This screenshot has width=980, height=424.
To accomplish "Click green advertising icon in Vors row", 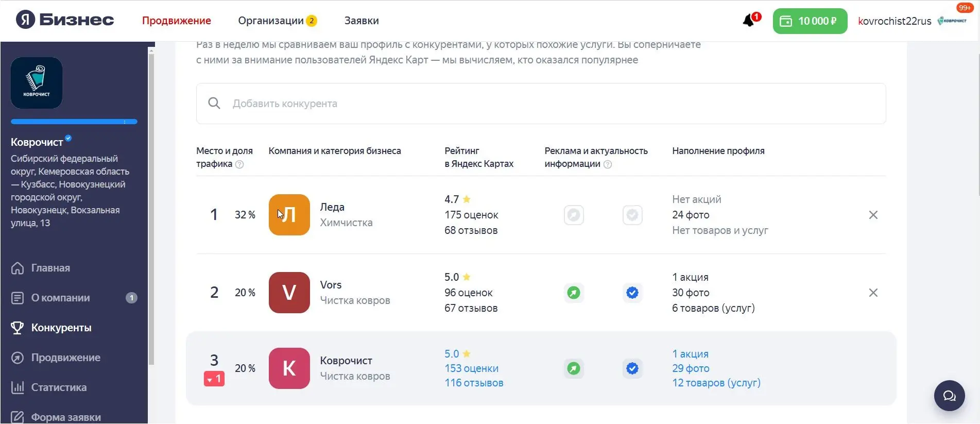I will [x=574, y=293].
